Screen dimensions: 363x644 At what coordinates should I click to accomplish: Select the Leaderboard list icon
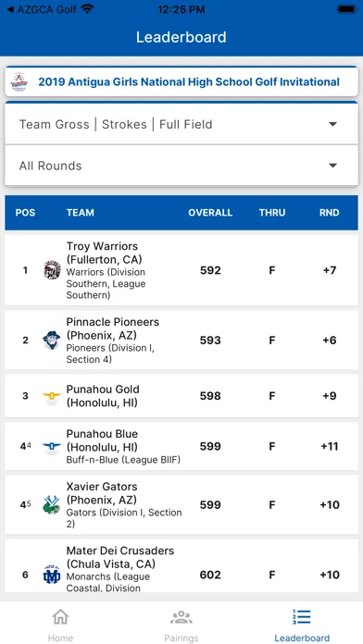pos(302,616)
